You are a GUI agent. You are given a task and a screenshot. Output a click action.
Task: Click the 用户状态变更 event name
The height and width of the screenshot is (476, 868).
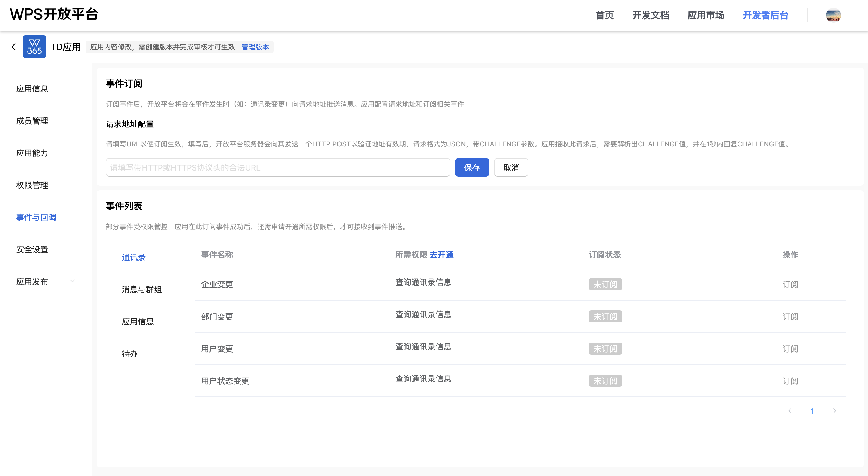[x=225, y=381]
